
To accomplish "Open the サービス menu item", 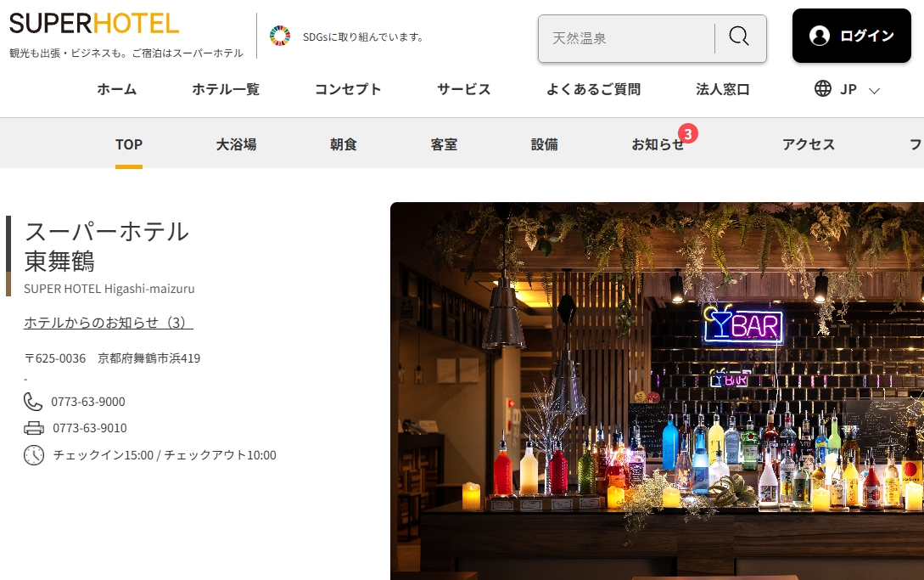I will click(464, 89).
